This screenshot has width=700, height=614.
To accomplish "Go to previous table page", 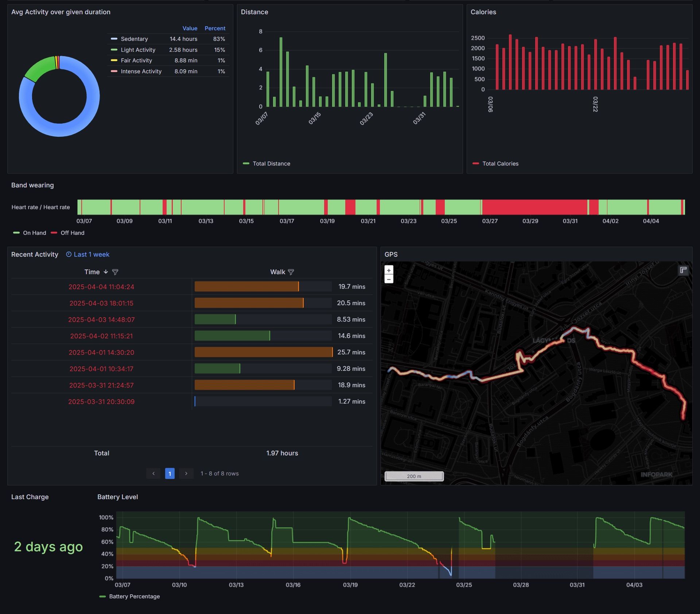I will tap(153, 473).
